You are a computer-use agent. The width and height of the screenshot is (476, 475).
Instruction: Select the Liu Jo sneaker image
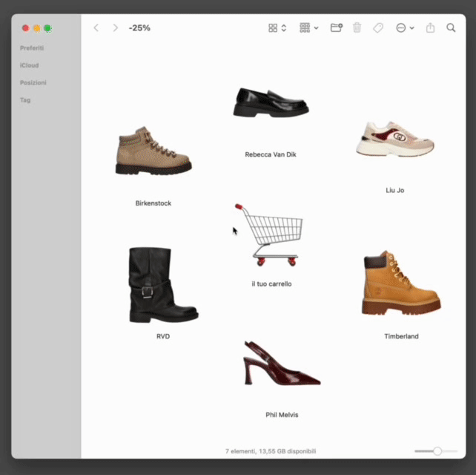tap(394, 138)
